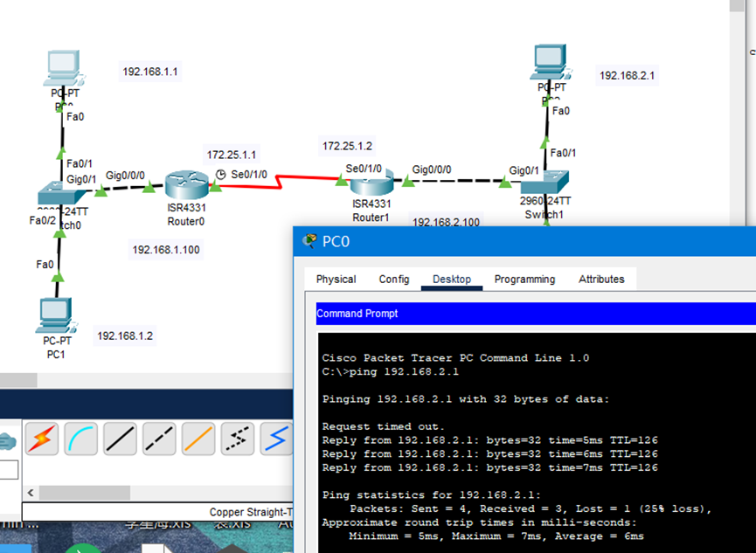This screenshot has height=553, width=756.
Task: Click the workspace horizontal scrollbar thumb
Action: pyautogui.click(x=18, y=380)
